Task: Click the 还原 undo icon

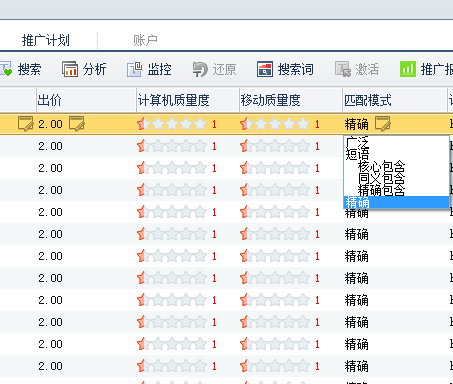Action: tap(200, 69)
